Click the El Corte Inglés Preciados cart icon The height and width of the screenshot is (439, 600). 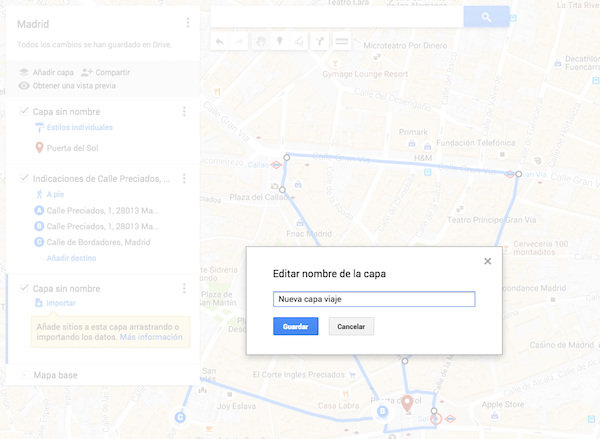tap(352, 375)
